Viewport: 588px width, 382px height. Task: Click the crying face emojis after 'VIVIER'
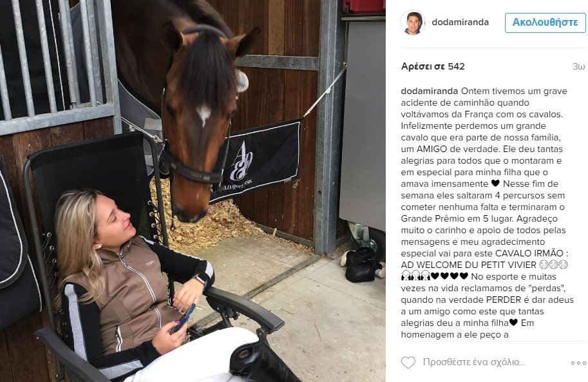pos(553,265)
